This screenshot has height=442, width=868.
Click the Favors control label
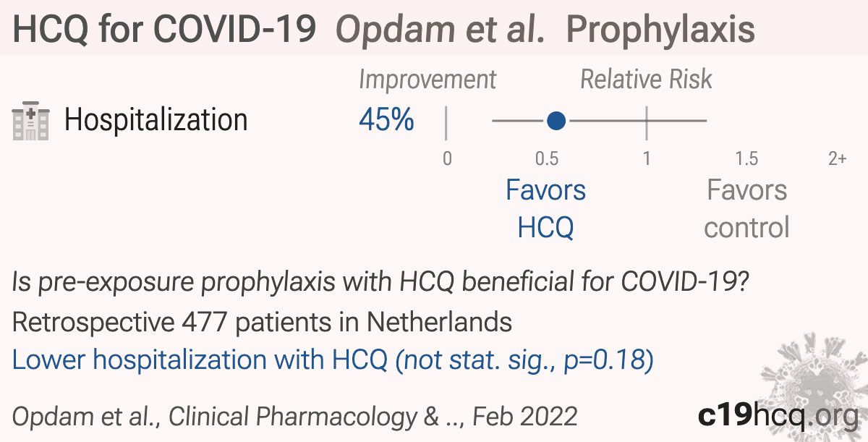click(746, 209)
